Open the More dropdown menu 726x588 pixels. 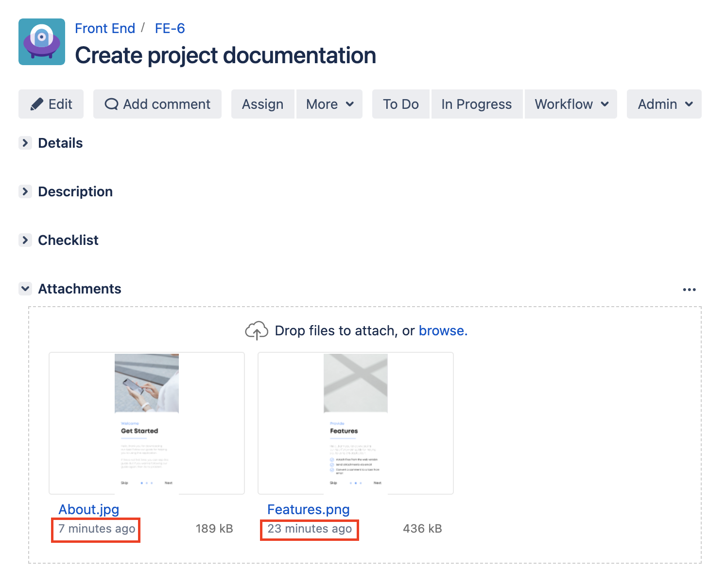[329, 104]
